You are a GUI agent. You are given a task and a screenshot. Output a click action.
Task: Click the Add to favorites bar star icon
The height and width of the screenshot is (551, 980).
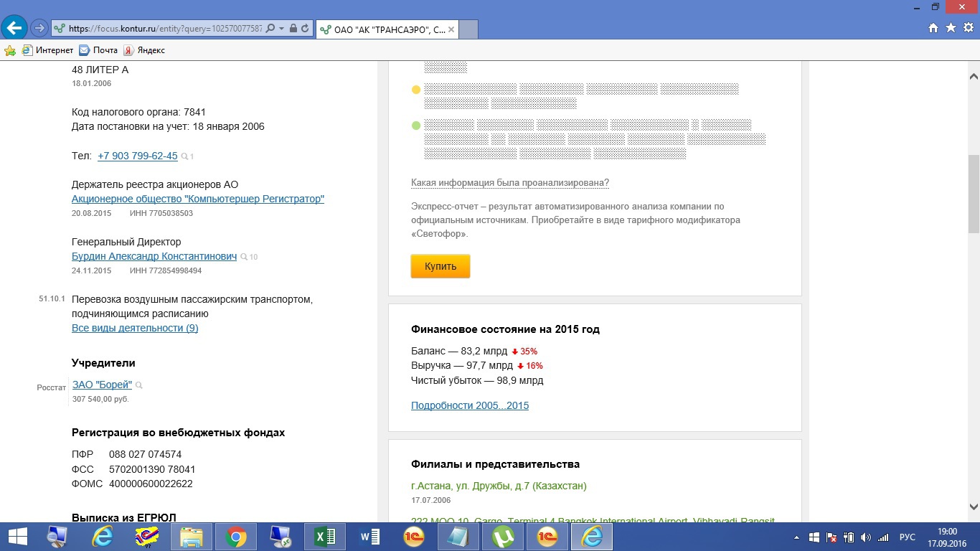(x=10, y=50)
